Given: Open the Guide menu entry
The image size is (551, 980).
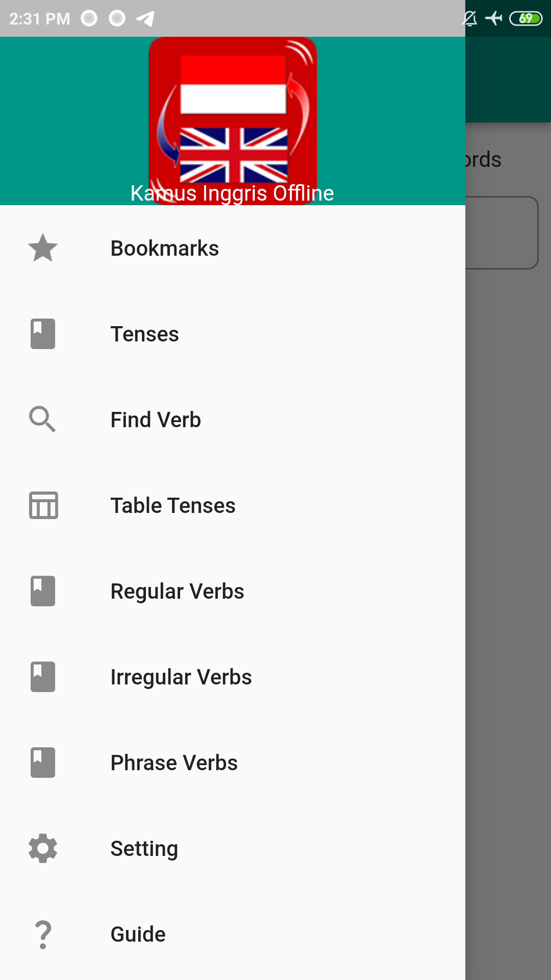Looking at the screenshot, I should pos(233,934).
